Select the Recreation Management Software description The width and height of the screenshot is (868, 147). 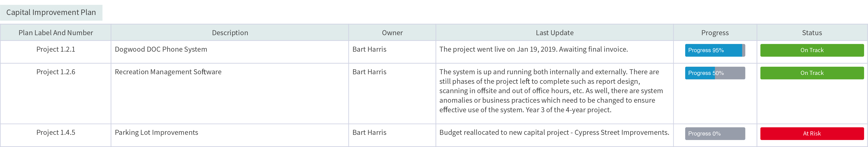pyautogui.click(x=168, y=72)
